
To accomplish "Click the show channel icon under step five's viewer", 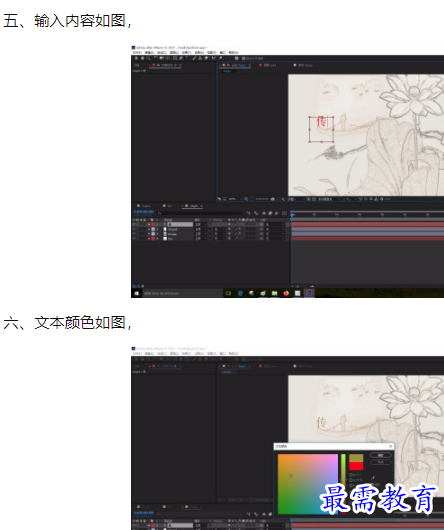I will pos(283,199).
